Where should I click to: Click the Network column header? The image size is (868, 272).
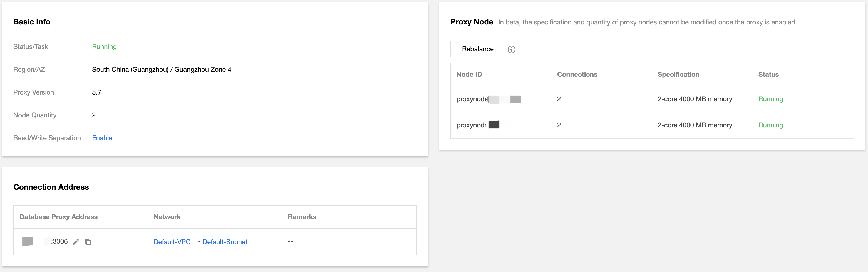pyautogui.click(x=167, y=217)
